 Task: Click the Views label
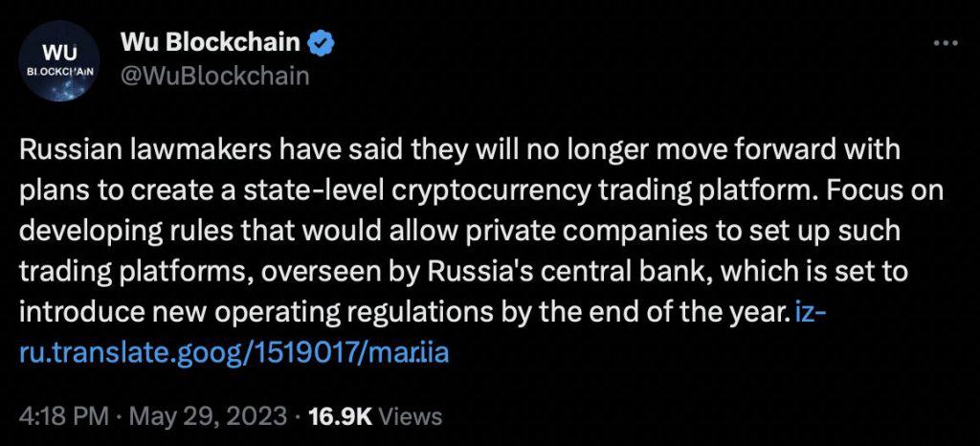(x=411, y=416)
